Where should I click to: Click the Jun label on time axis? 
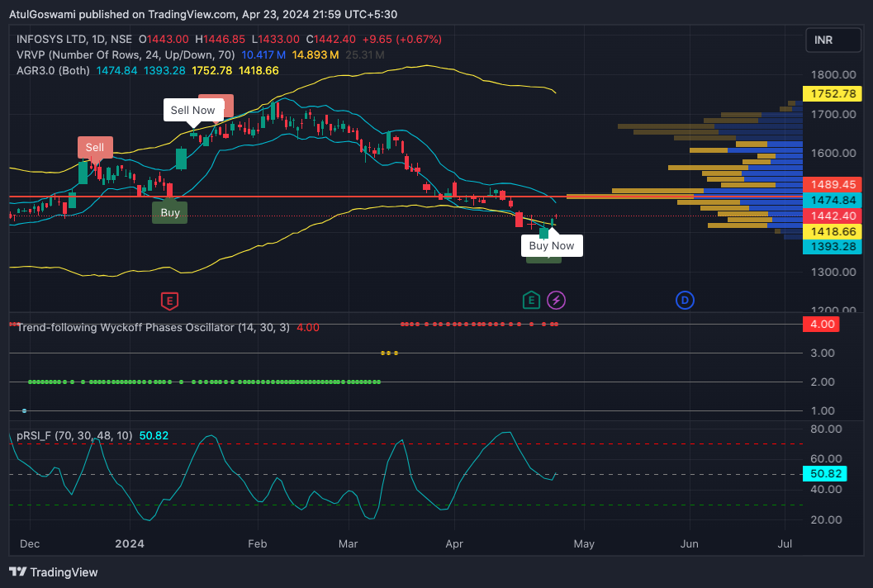point(690,544)
